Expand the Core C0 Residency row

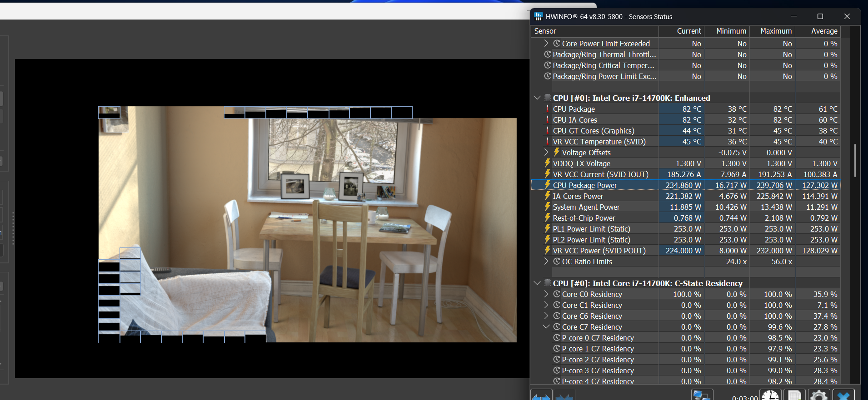coord(546,294)
